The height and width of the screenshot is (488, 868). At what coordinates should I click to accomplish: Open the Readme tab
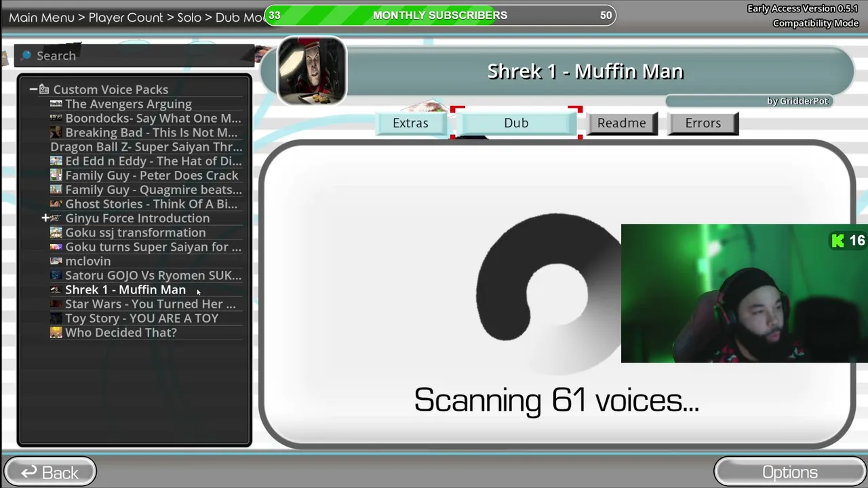tap(622, 123)
